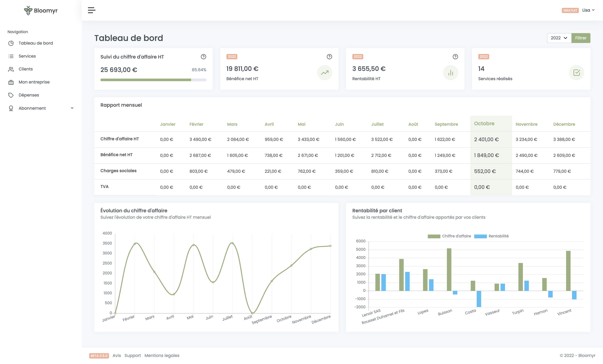Click the bar-chart icon on Rentabilité HT card

tap(451, 73)
